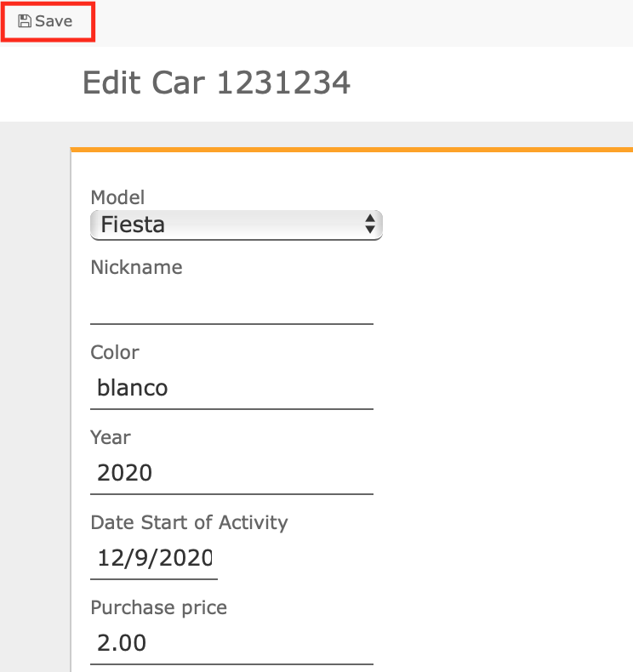Click the up-down arrows on Model selector
This screenshot has height=672, width=633.
pos(370,225)
